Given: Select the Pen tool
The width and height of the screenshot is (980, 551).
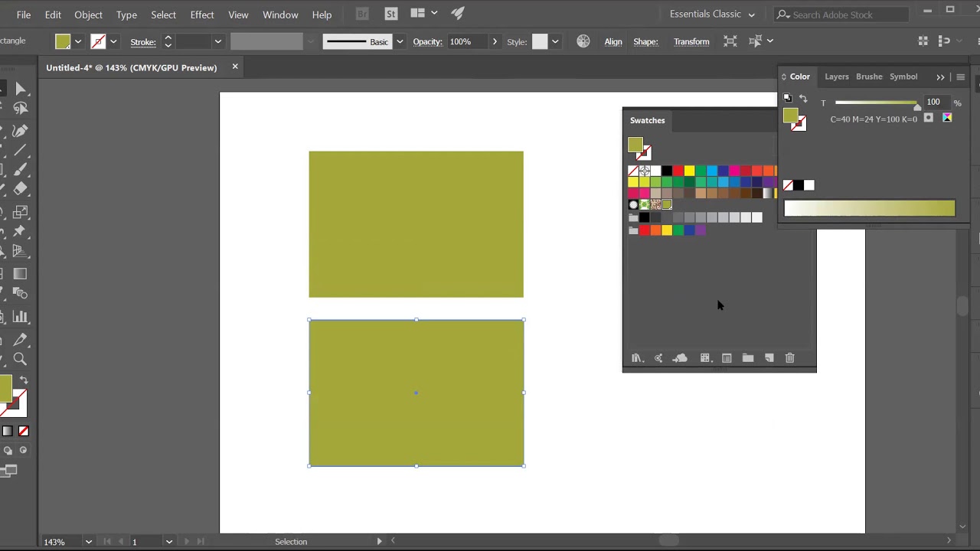Looking at the screenshot, I should pyautogui.click(x=21, y=131).
